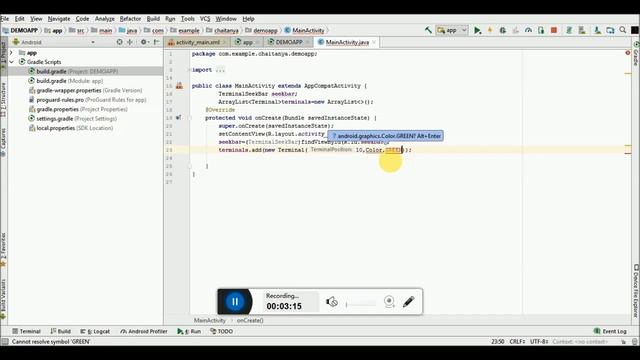
Task: Open the Android Profiler tool window button
Action: pyautogui.click(x=144, y=331)
